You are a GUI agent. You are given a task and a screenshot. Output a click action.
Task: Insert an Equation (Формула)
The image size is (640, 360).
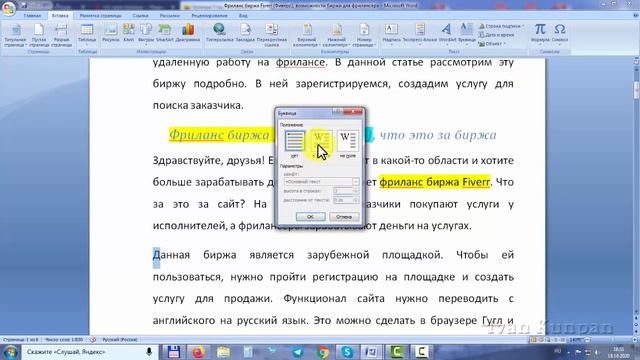pos(540,33)
